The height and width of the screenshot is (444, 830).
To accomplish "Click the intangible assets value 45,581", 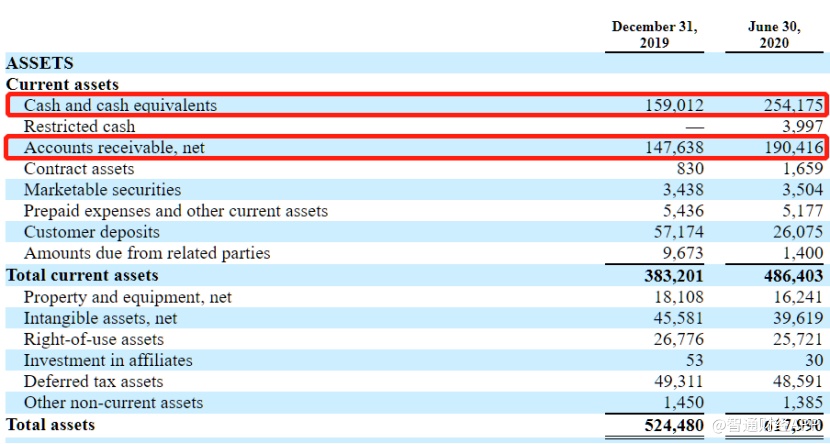I will 679,319.
